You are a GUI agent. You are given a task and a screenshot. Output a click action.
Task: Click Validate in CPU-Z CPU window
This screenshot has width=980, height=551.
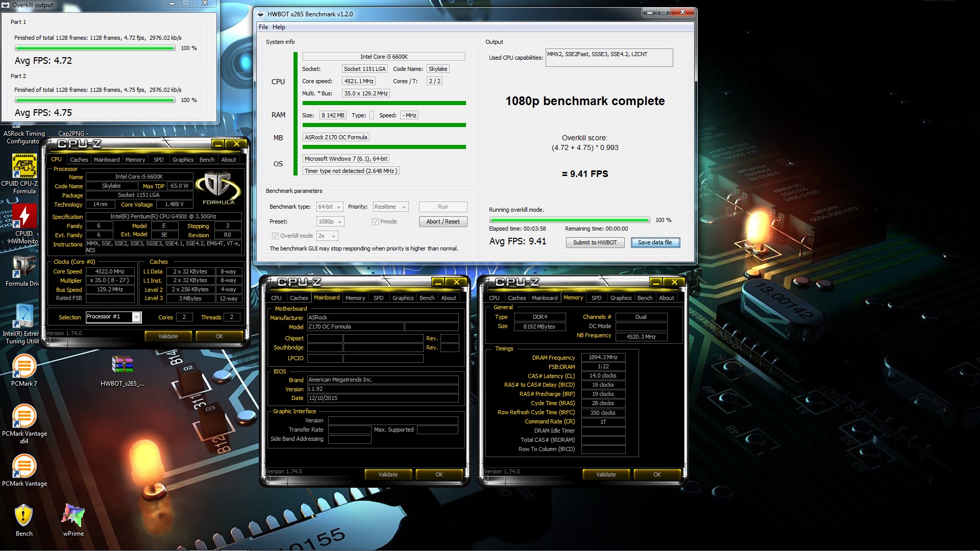coord(168,337)
